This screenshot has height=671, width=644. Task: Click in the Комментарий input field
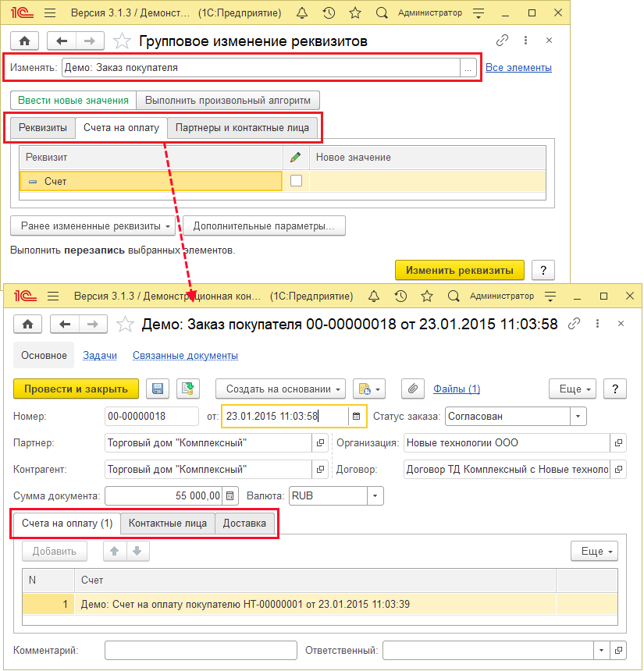(201, 650)
